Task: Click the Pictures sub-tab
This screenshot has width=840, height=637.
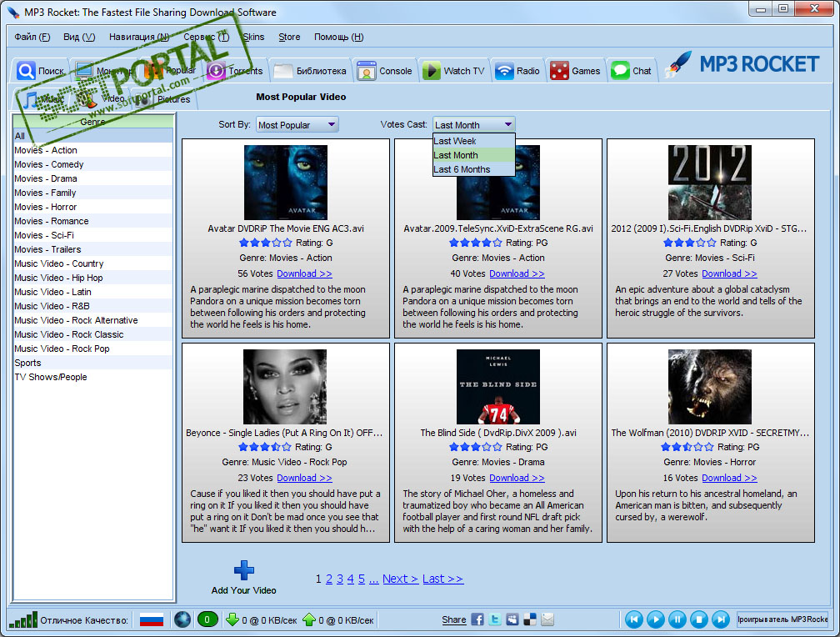Action: 163,98
